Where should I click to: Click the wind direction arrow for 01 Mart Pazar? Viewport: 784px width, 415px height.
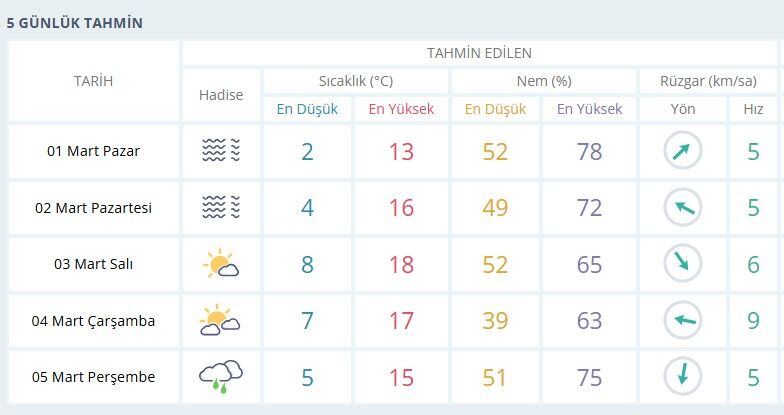tap(683, 152)
